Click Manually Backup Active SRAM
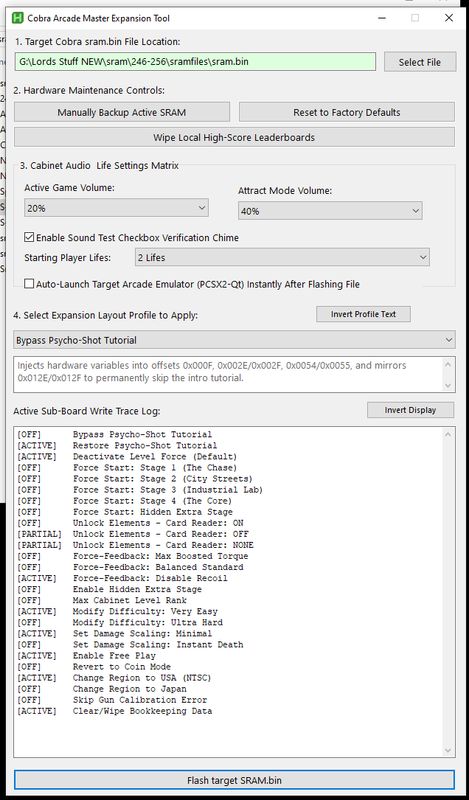469x800 pixels. point(121,112)
